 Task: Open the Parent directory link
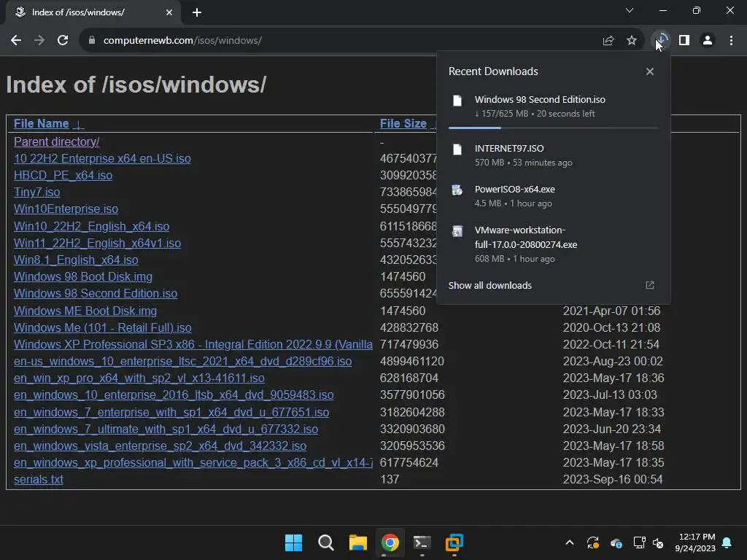click(57, 141)
